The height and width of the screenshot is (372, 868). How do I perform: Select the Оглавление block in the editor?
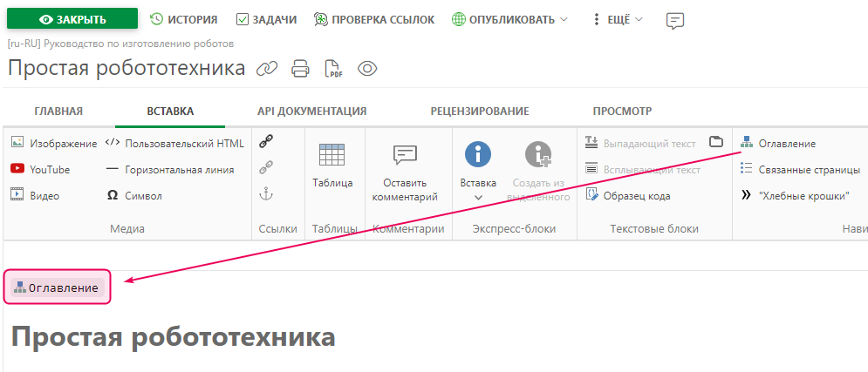(58, 287)
